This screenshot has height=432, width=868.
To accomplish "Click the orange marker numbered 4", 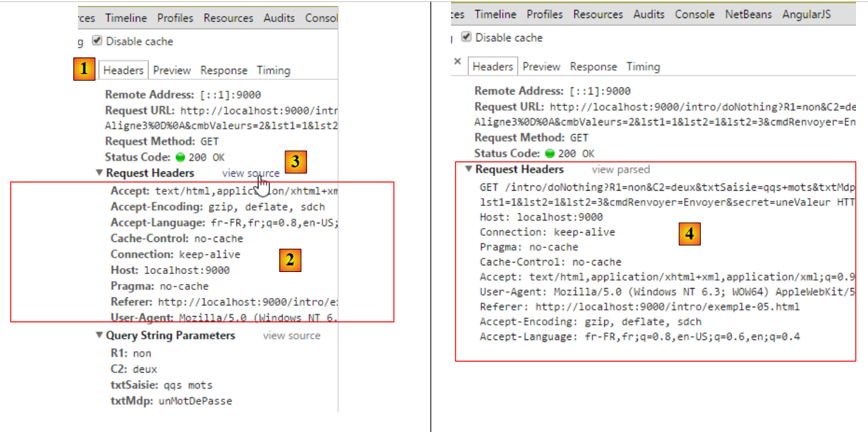I will pos(689,234).
